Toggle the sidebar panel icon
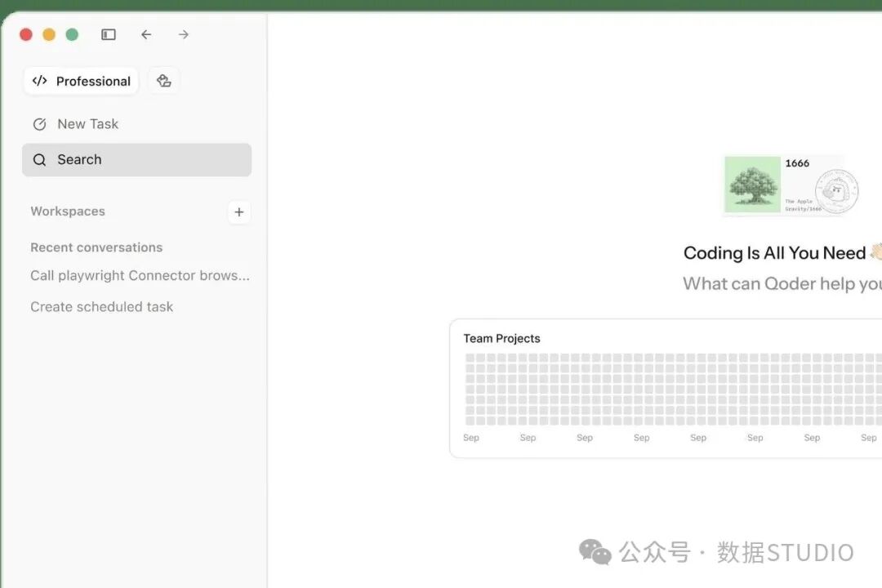This screenshot has width=882, height=588. [x=109, y=35]
